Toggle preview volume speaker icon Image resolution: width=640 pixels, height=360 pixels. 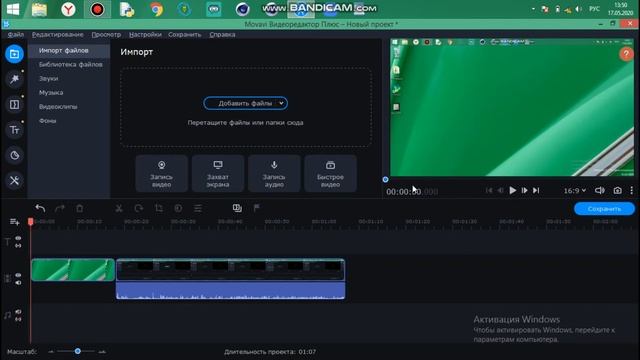pos(600,191)
